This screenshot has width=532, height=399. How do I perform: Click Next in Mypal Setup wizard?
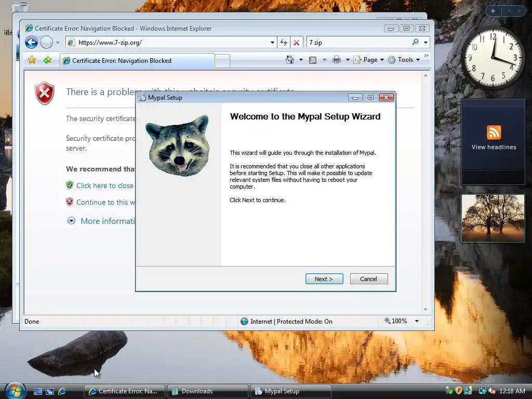tap(324, 279)
